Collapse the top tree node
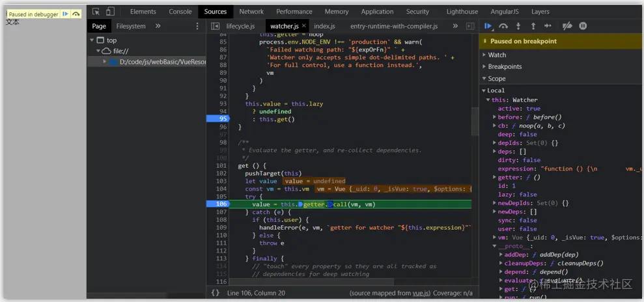 click(x=92, y=40)
